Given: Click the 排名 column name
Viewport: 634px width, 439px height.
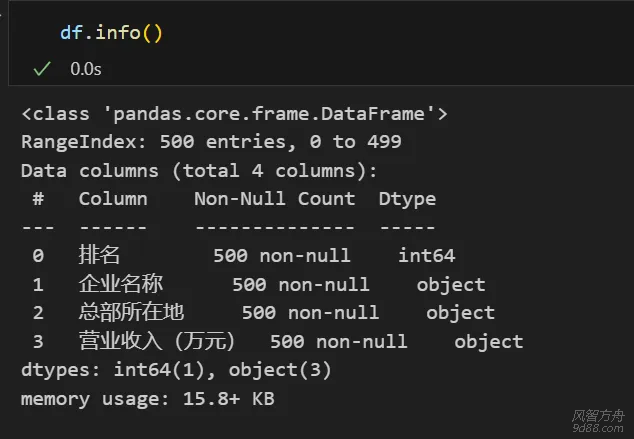Looking at the screenshot, I should pyautogui.click(x=99, y=256).
